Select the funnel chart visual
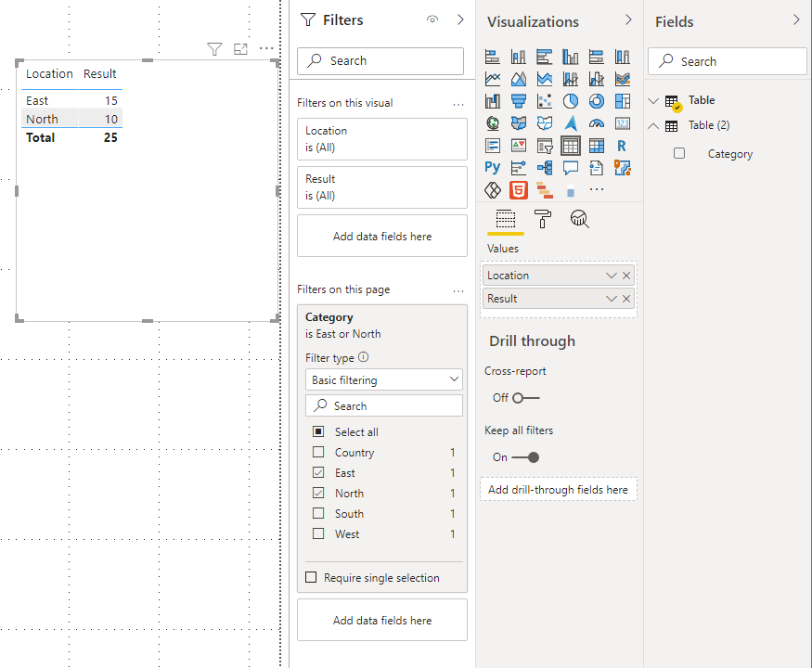 (x=519, y=101)
